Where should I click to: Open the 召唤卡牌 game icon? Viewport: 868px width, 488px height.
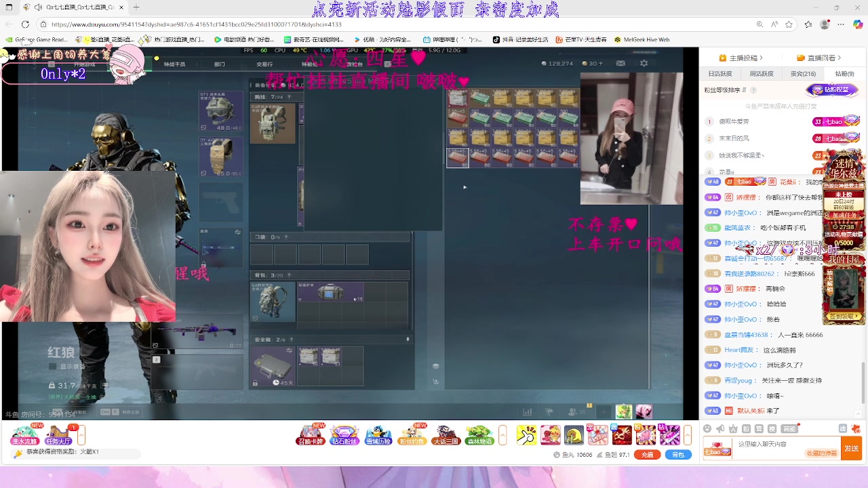[311, 434]
